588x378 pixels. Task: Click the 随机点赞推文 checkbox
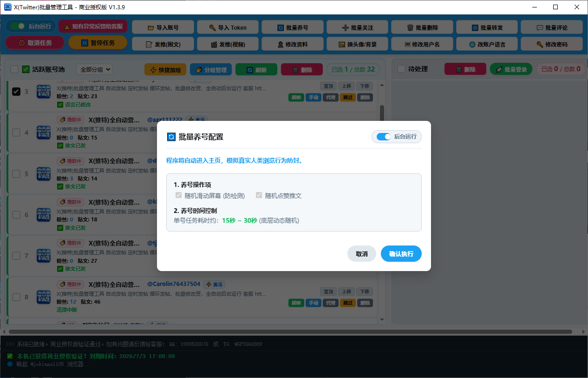tap(259, 195)
